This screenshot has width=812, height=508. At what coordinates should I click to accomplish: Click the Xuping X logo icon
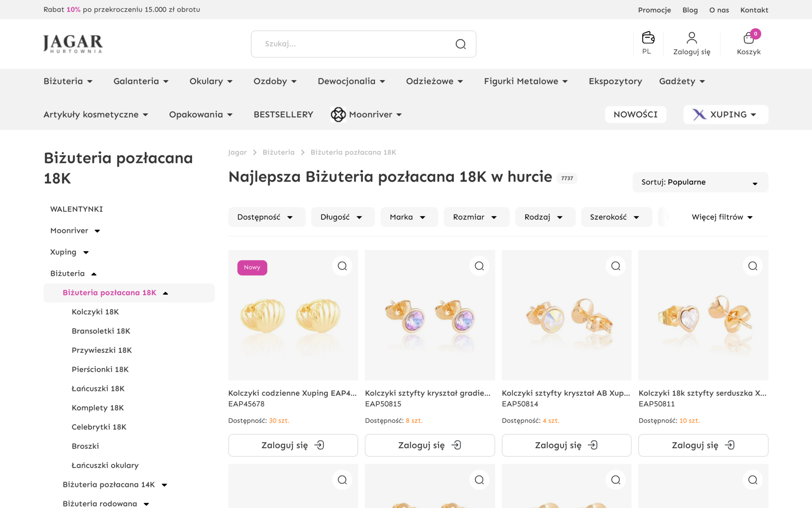click(699, 115)
